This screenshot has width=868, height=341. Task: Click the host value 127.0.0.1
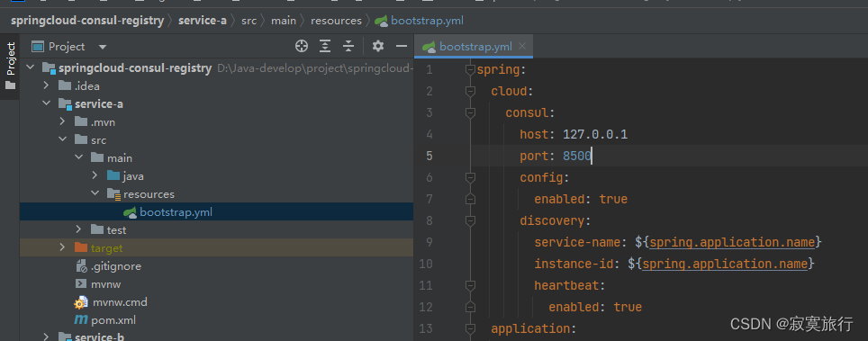pyautogui.click(x=595, y=135)
